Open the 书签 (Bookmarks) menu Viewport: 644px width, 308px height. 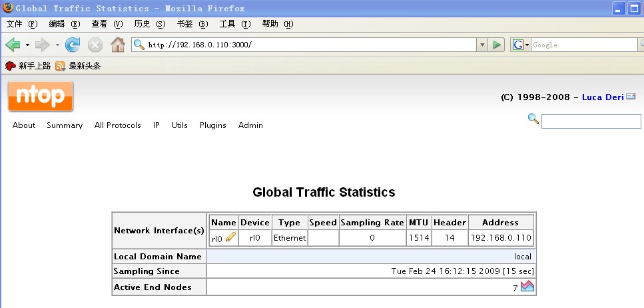pos(192,24)
